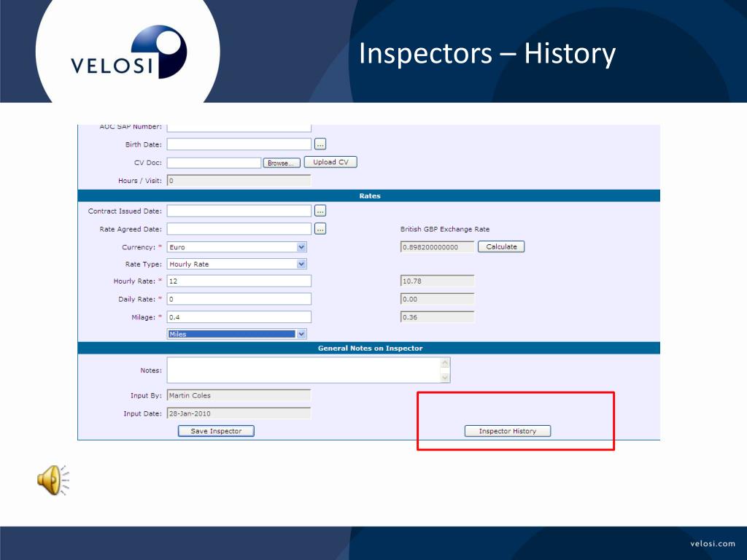Click the Save Inspector button
Viewport: 747px width, 560px height.
[x=216, y=431]
